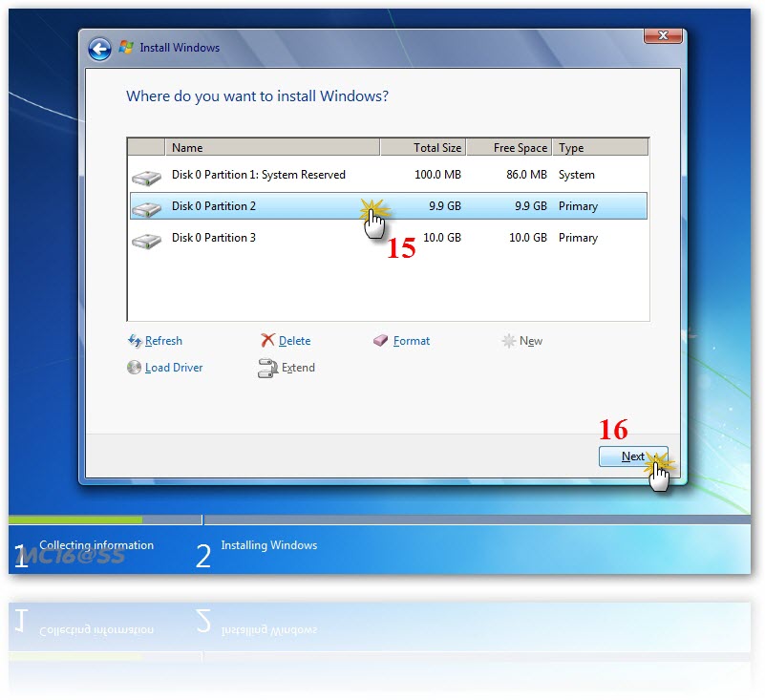Screen dimensions: 765x700
Task: Click Primary type in Partition 2 row
Action: tap(578, 206)
